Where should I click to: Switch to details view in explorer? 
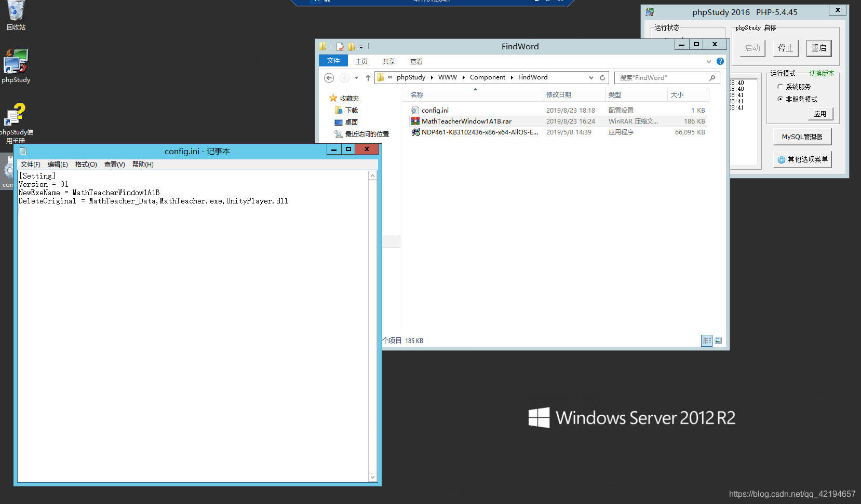coord(706,340)
